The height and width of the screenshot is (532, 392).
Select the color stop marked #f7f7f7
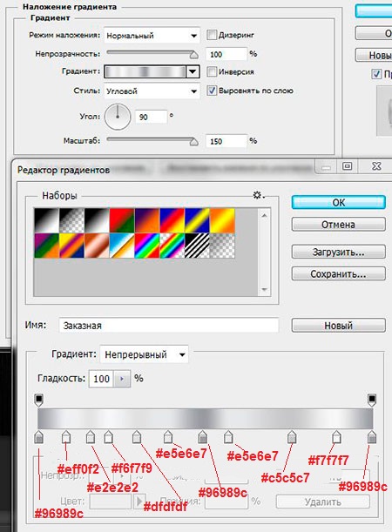point(336,437)
